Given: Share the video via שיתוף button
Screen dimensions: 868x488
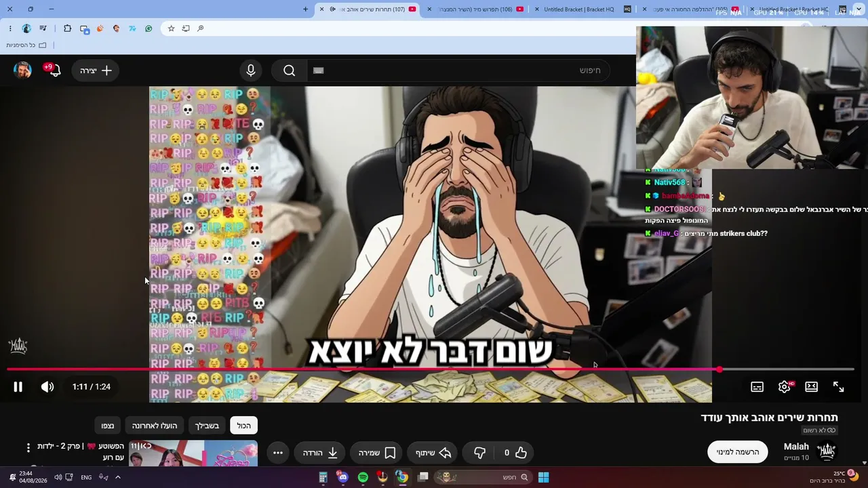Looking at the screenshot, I should [433, 453].
